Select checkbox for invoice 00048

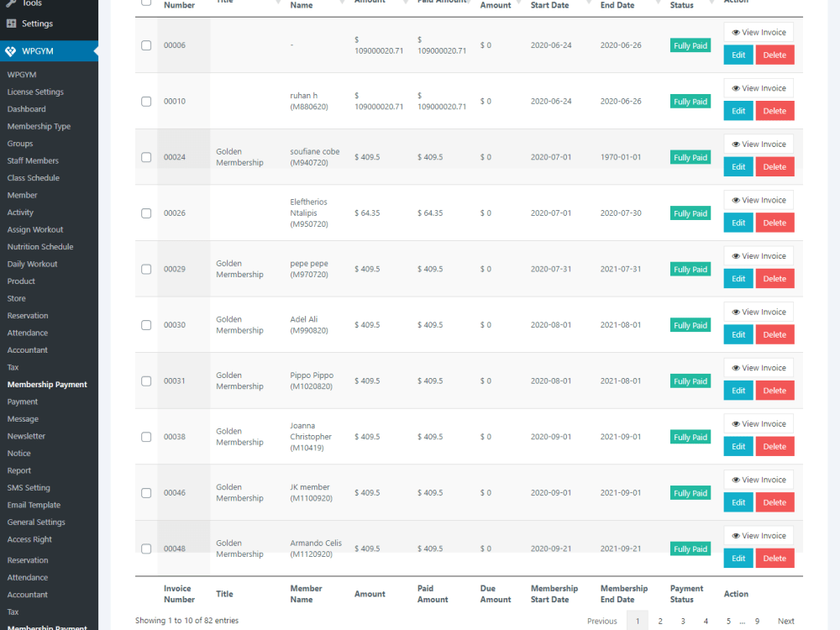coord(146,549)
